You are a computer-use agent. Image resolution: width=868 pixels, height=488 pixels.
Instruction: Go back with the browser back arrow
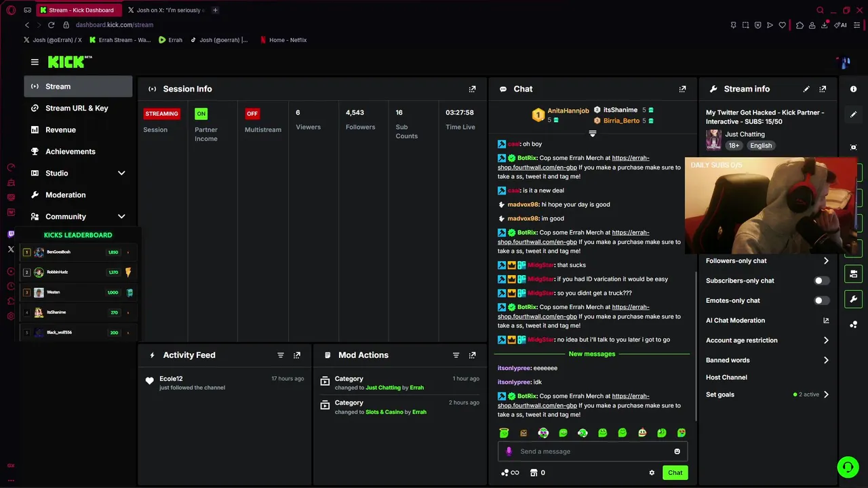tap(27, 25)
